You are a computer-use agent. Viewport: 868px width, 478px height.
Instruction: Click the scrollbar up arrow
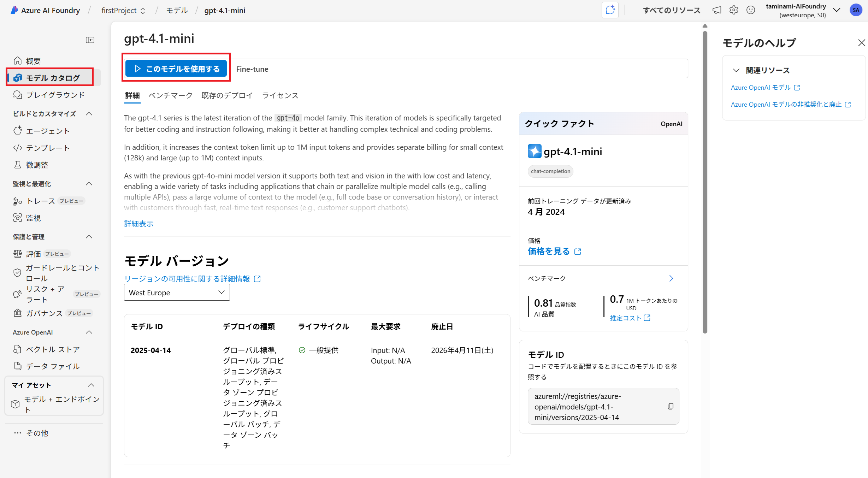tap(705, 26)
